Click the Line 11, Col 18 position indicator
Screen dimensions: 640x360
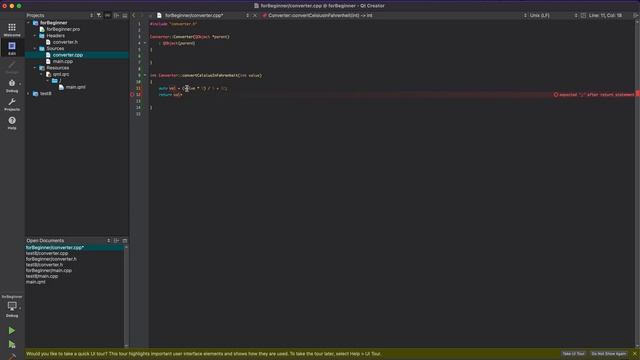606,15
